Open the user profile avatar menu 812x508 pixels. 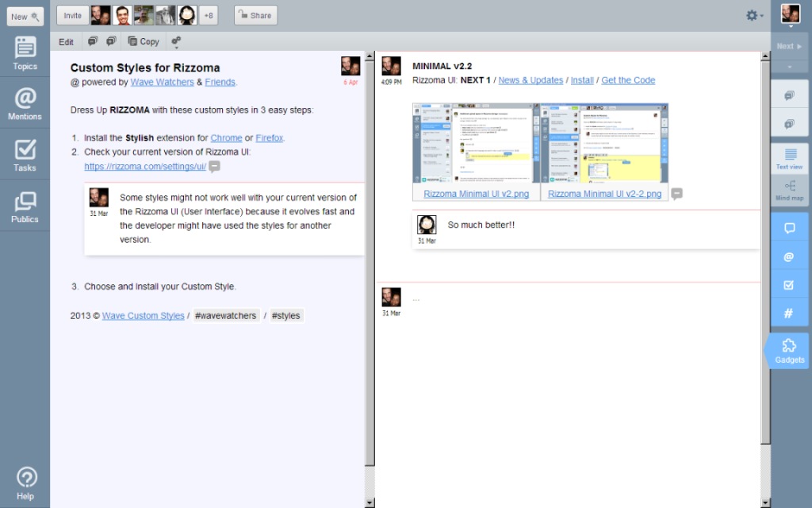[791, 14]
